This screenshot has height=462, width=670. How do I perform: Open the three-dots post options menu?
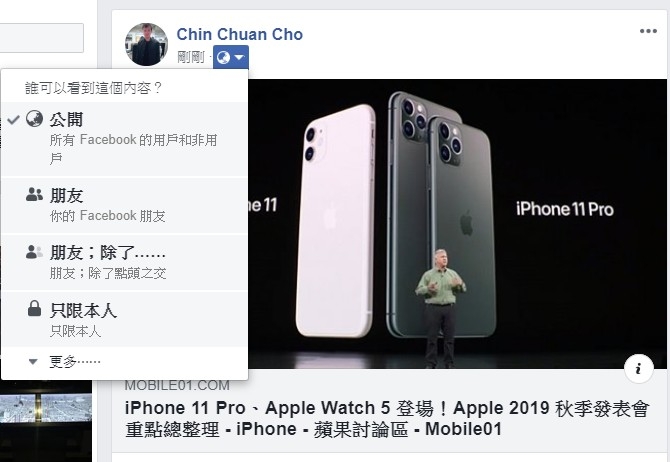(648, 31)
